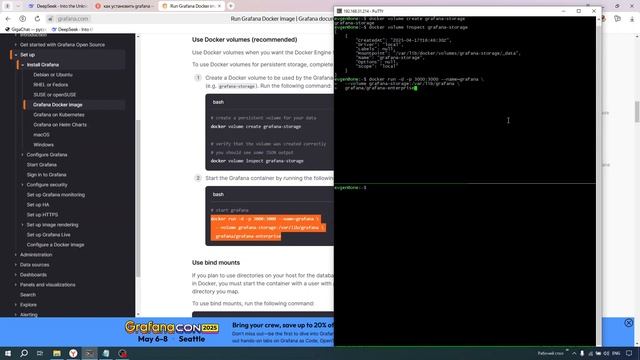Screen dimensions: 640x360
Task: Activate the PuTTY taskbar icon
Action: (x=89, y=353)
